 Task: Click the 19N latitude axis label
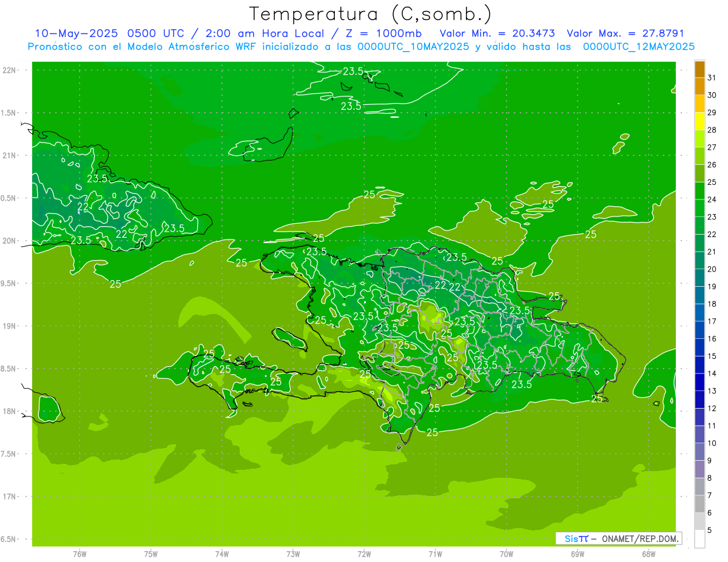click(x=10, y=326)
